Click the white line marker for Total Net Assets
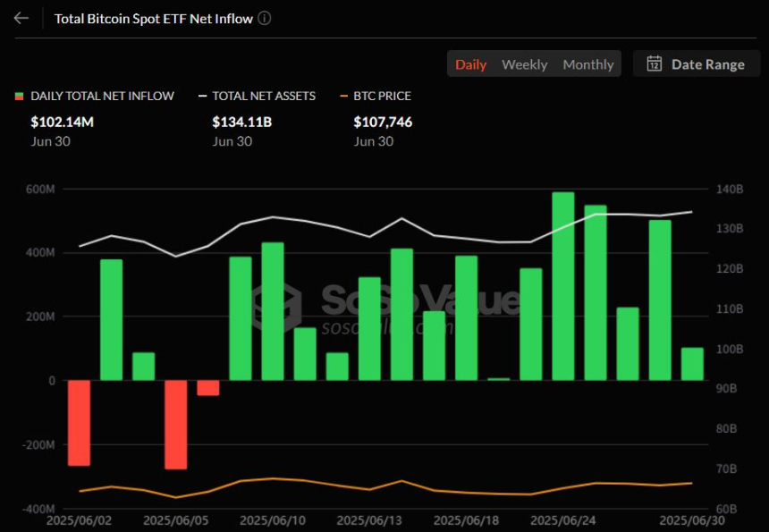This screenshot has height=532, width=769. (203, 96)
